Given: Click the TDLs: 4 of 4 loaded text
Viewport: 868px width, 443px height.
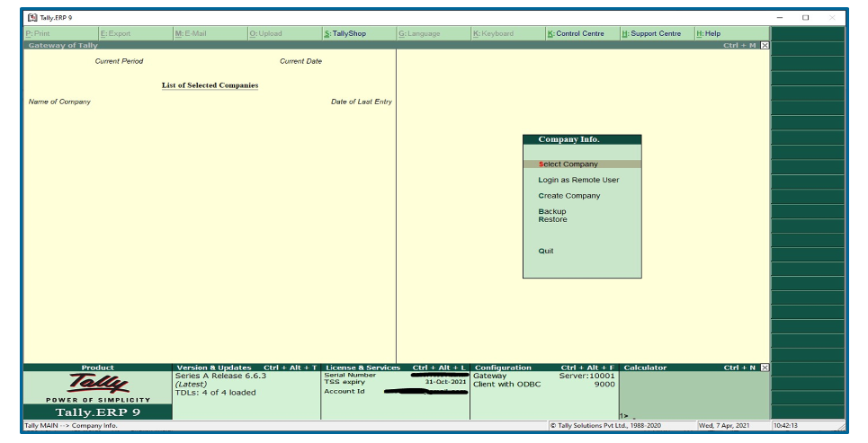Looking at the screenshot, I should pyautogui.click(x=215, y=393).
